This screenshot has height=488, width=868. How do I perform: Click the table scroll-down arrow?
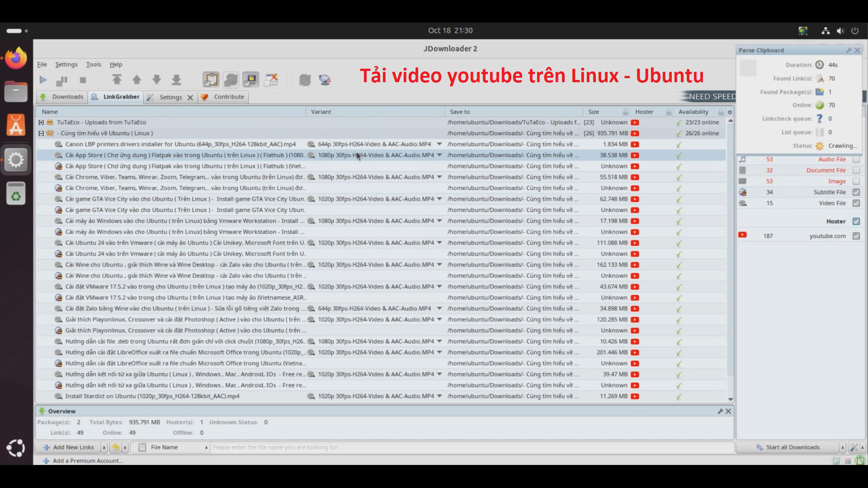(x=731, y=399)
